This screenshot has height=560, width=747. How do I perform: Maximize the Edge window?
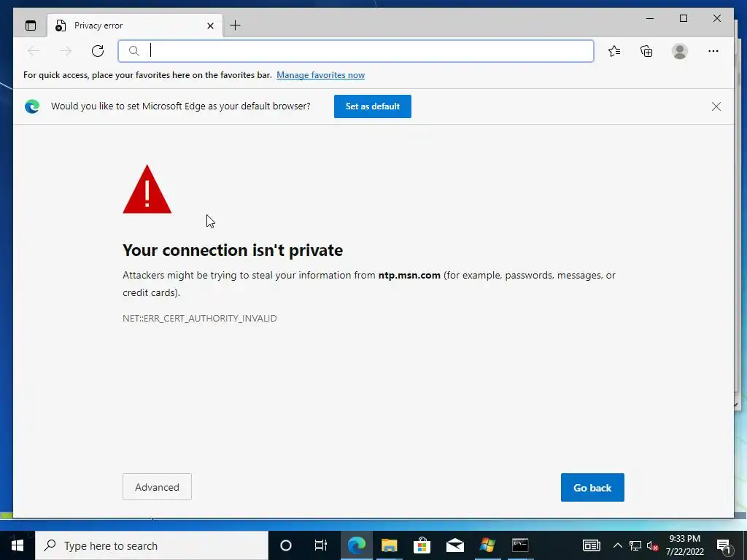pyautogui.click(x=683, y=18)
